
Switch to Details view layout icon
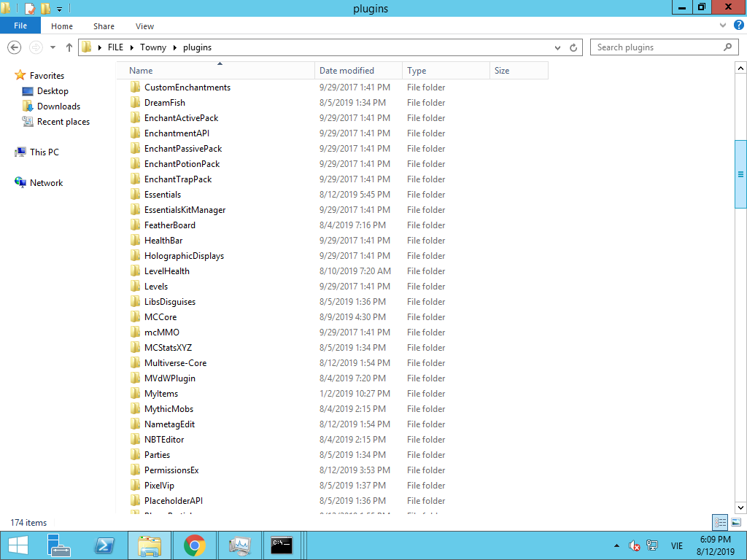pyautogui.click(x=720, y=522)
